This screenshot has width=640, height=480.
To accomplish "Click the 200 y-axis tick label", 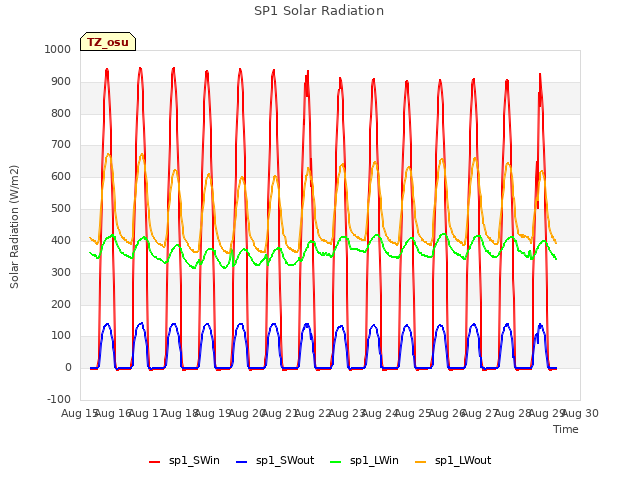I will [x=61, y=304].
